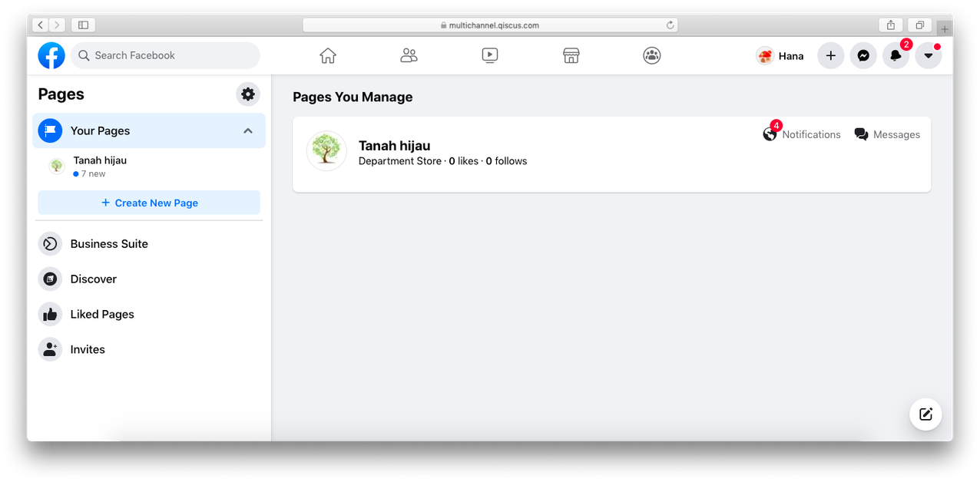Open the Tanah hijau page link
This screenshot has height=482, width=980.
[394, 146]
